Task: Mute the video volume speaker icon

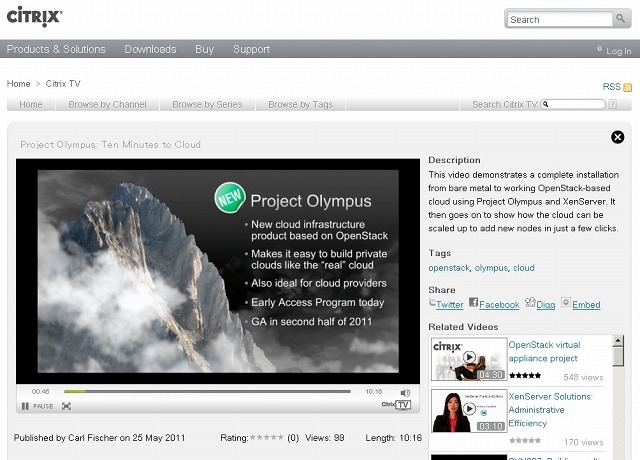Action: pyautogui.click(x=405, y=393)
